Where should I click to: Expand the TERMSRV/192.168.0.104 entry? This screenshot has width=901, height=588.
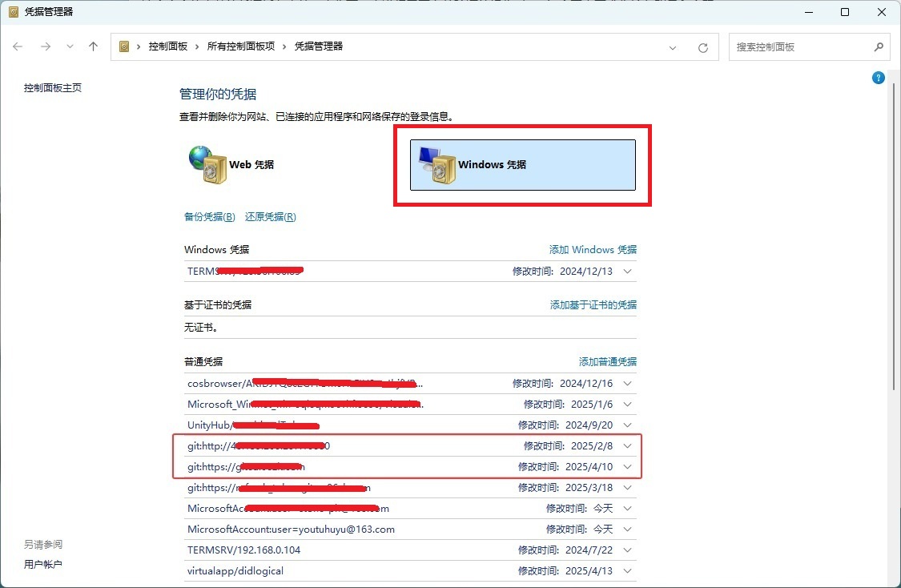(627, 550)
